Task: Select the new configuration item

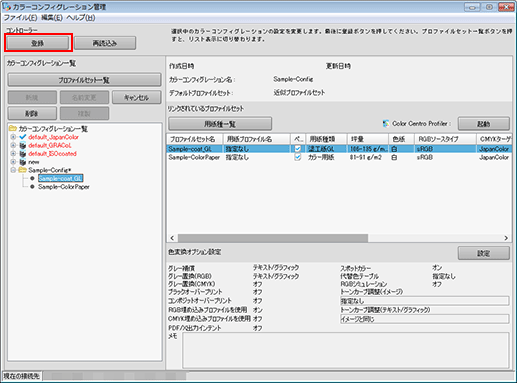Action: [34, 162]
